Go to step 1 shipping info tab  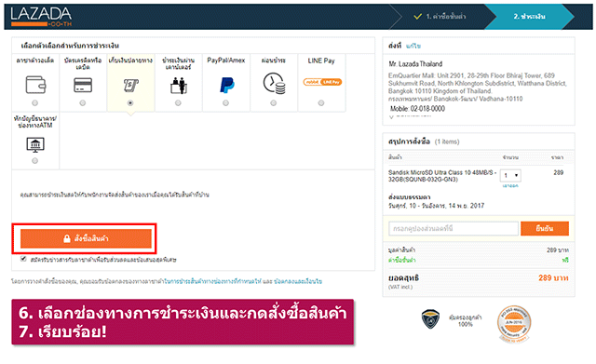coord(440,17)
